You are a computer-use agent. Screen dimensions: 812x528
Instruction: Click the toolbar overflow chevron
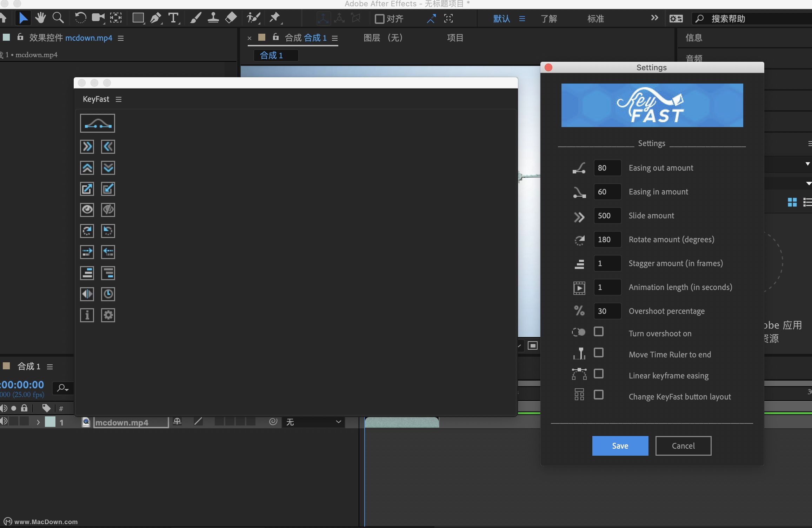pyautogui.click(x=654, y=18)
